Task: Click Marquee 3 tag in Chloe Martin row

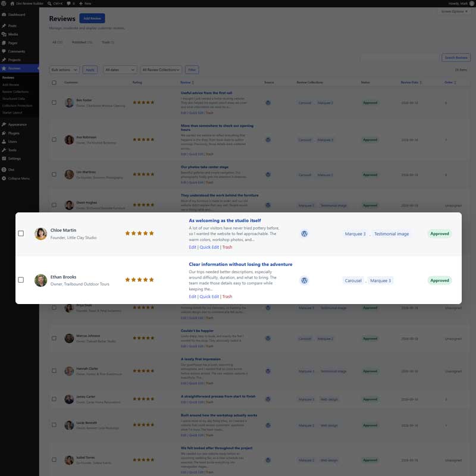Action: point(355,234)
